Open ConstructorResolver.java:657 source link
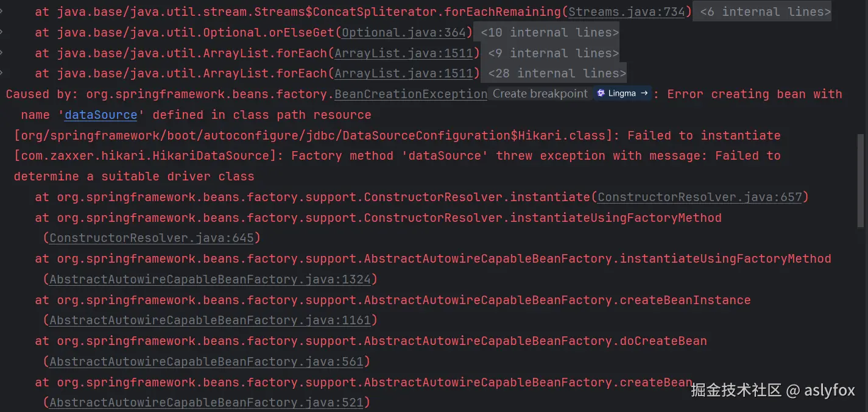This screenshot has width=868, height=412. (700, 197)
